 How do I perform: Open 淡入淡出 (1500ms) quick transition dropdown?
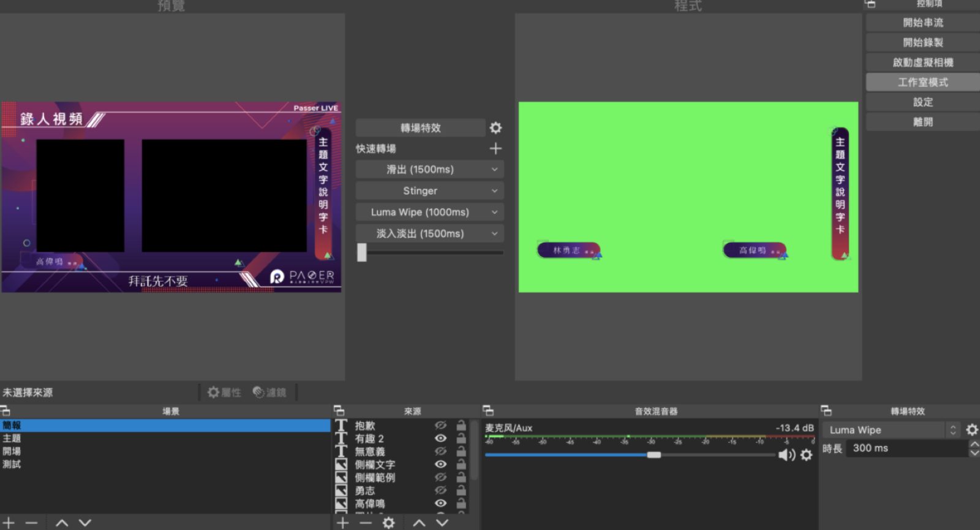pos(429,233)
